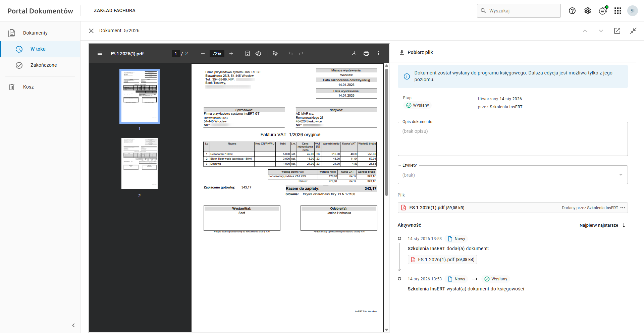Print the PDF document
This screenshot has width=644, height=333.
tap(366, 54)
